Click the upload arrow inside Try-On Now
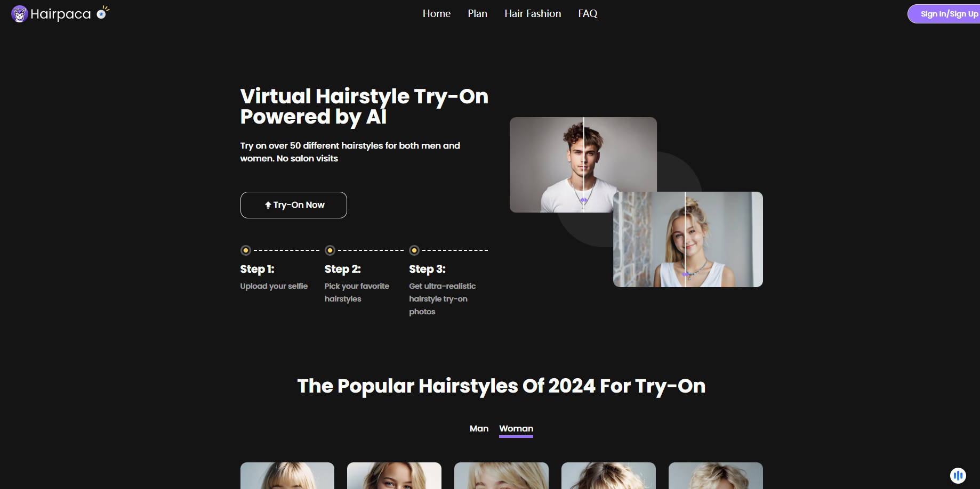This screenshot has height=489, width=980. tap(268, 205)
